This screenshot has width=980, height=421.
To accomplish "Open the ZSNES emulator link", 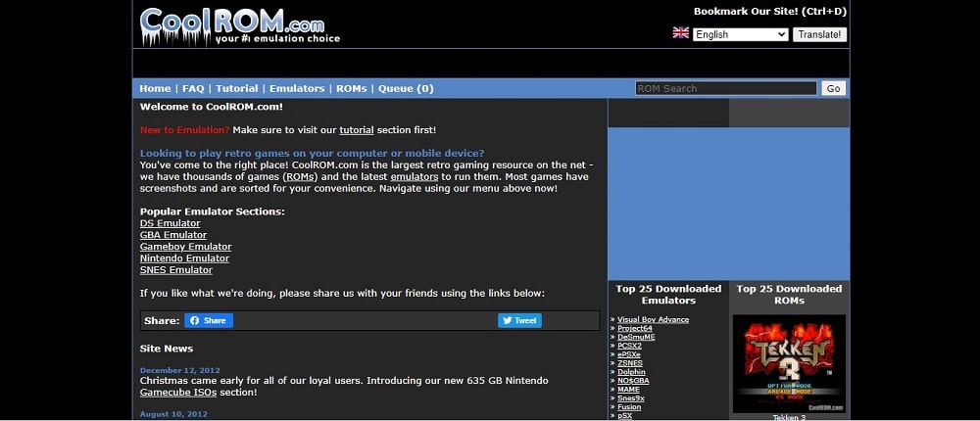I will click(630, 363).
